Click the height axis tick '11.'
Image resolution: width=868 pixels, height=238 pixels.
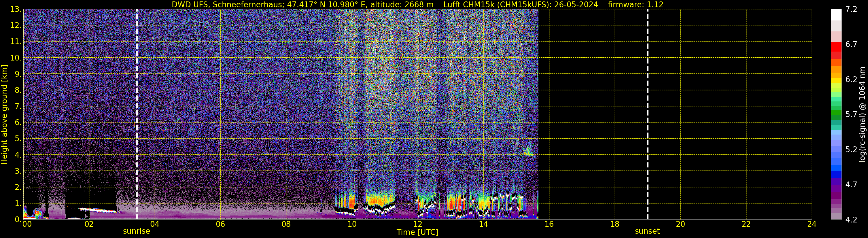[16, 42]
